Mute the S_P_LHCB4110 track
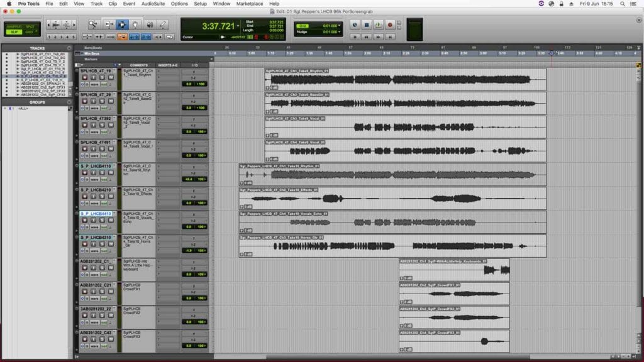644x362 pixels. click(x=111, y=173)
